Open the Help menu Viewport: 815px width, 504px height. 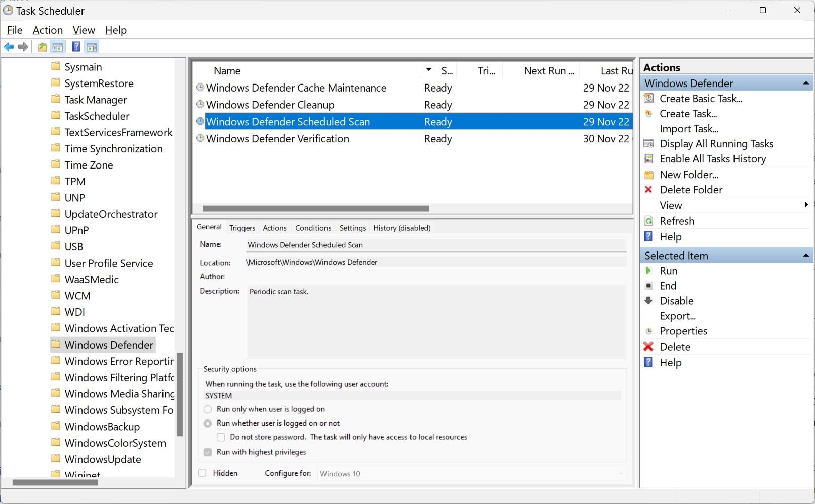[x=116, y=30]
